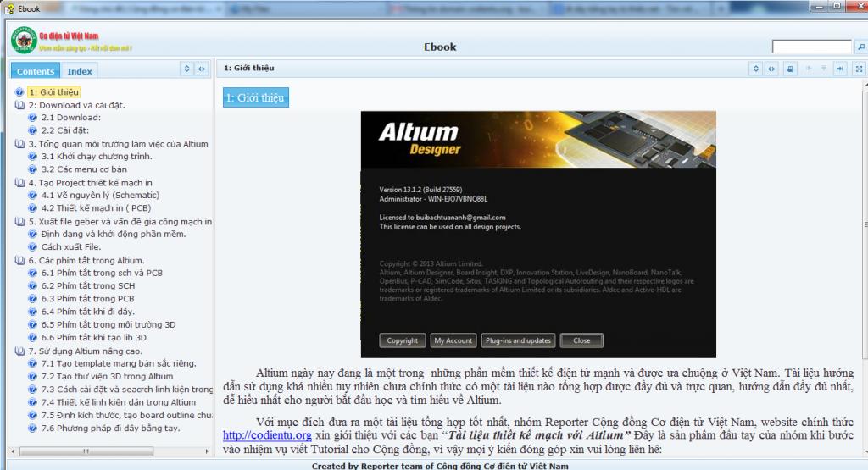Viewport: 868px width, 470px height.
Task: Click the contents panel horizontal scrollbar thumb
Action: [86, 451]
